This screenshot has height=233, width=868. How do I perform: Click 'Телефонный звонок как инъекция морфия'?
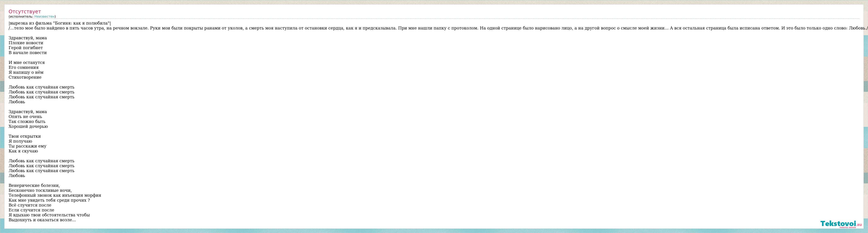pyautogui.click(x=55, y=195)
